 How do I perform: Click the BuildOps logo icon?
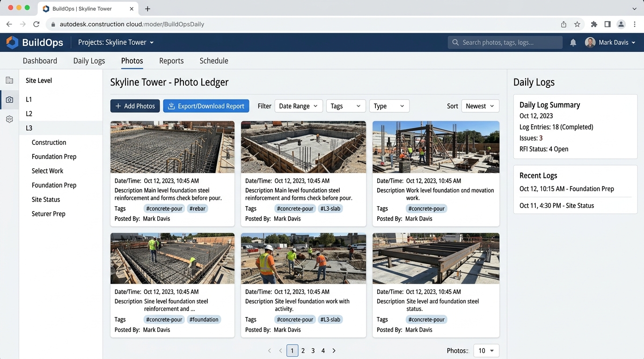point(12,43)
